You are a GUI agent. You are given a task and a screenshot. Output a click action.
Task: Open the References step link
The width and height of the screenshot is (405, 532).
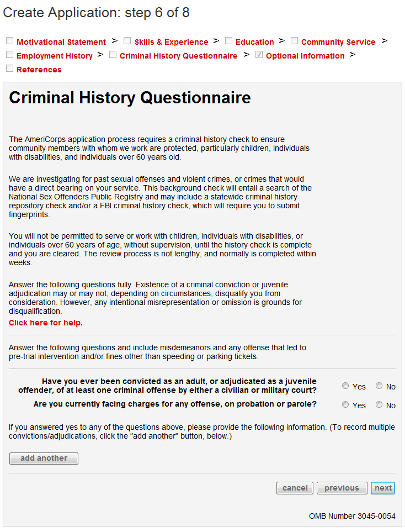(x=39, y=70)
